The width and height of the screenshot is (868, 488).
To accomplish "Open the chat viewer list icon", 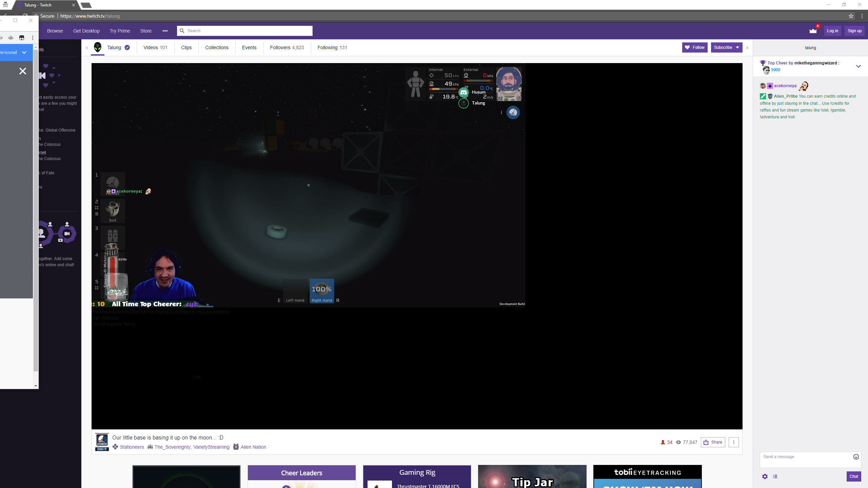I will pyautogui.click(x=775, y=476).
